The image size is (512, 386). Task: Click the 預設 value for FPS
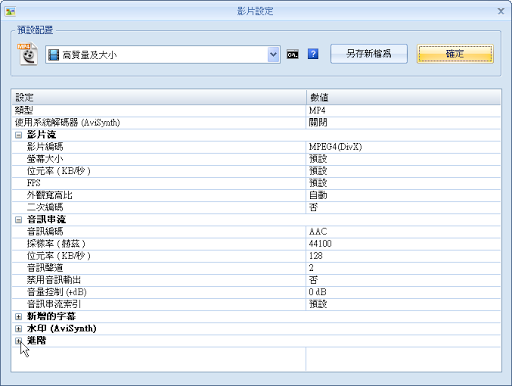click(x=318, y=183)
